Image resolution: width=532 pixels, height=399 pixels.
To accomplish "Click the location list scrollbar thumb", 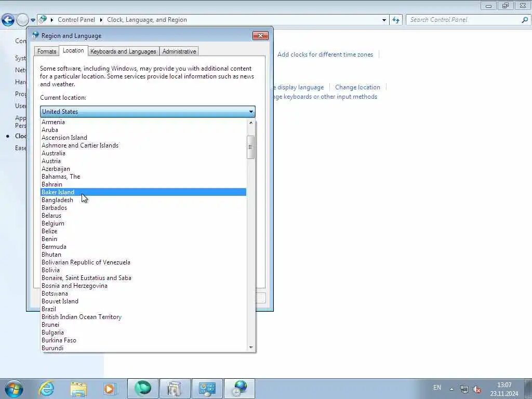I will tap(250, 147).
